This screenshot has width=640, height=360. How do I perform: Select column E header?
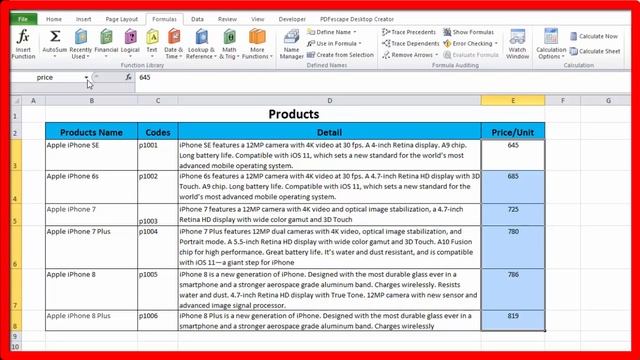coord(513,100)
